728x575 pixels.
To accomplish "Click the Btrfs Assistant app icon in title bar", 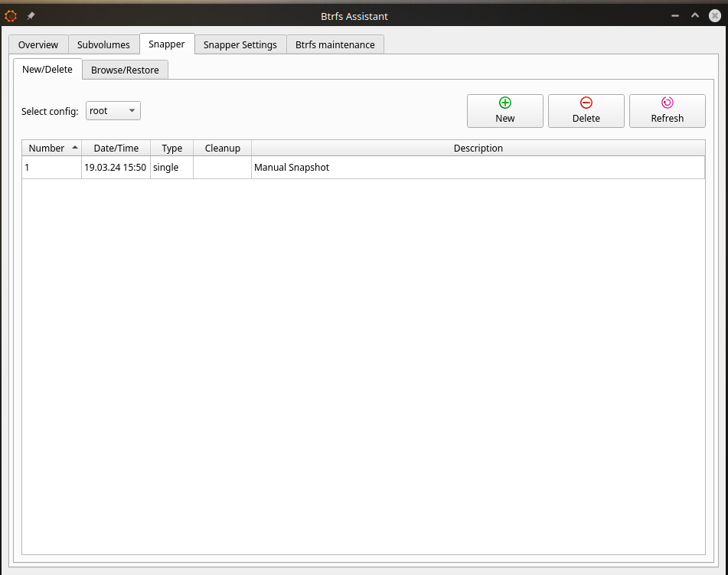I will 11,15.
